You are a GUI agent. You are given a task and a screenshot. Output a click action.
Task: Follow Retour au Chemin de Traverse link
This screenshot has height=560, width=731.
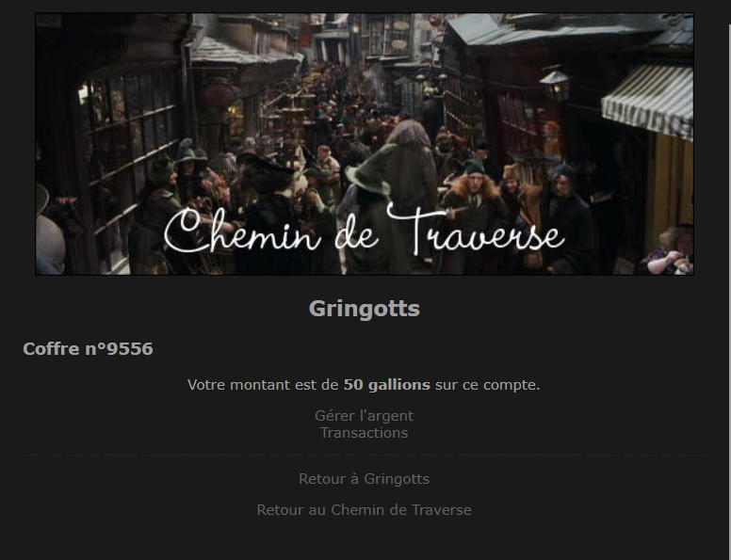click(365, 509)
